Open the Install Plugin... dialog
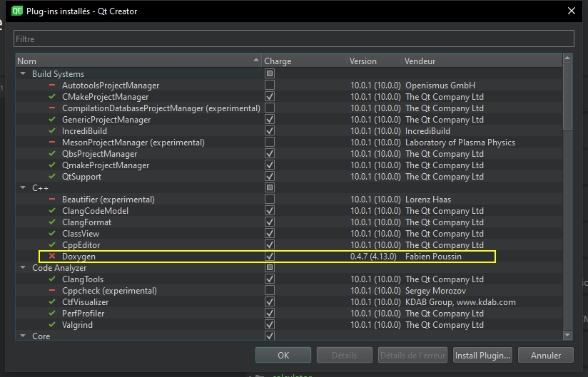This screenshot has width=588, height=377. pyautogui.click(x=482, y=355)
